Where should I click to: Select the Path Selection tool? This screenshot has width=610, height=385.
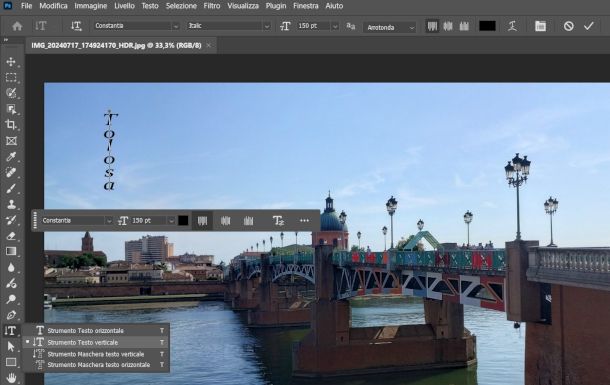[x=11, y=346]
